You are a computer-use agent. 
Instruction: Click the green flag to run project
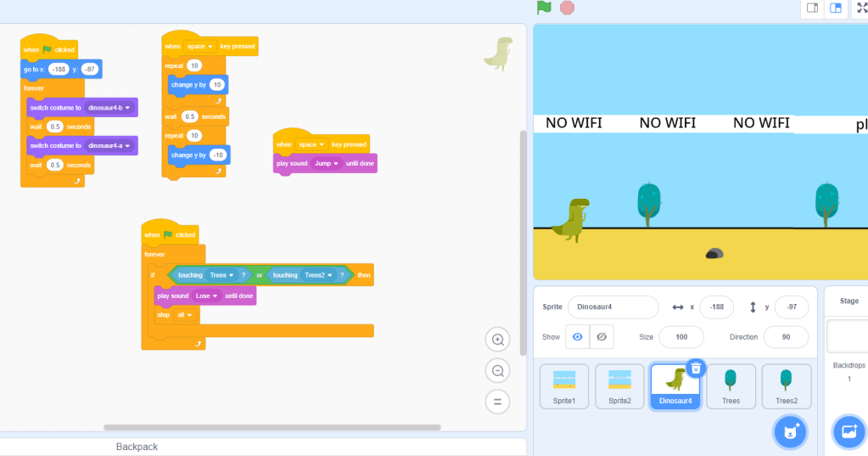[544, 8]
